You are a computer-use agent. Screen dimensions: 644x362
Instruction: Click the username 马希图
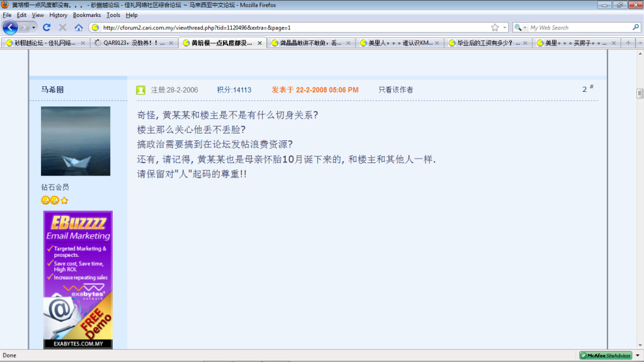pos(52,90)
